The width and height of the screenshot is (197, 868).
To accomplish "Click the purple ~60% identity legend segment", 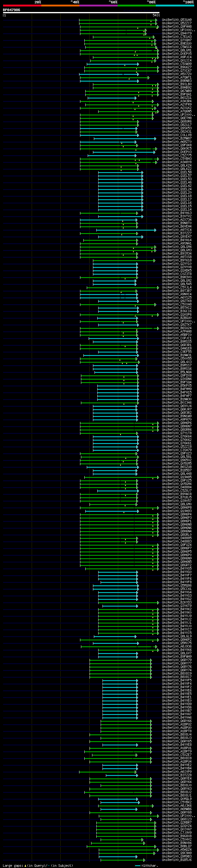I will coord(99,6).
